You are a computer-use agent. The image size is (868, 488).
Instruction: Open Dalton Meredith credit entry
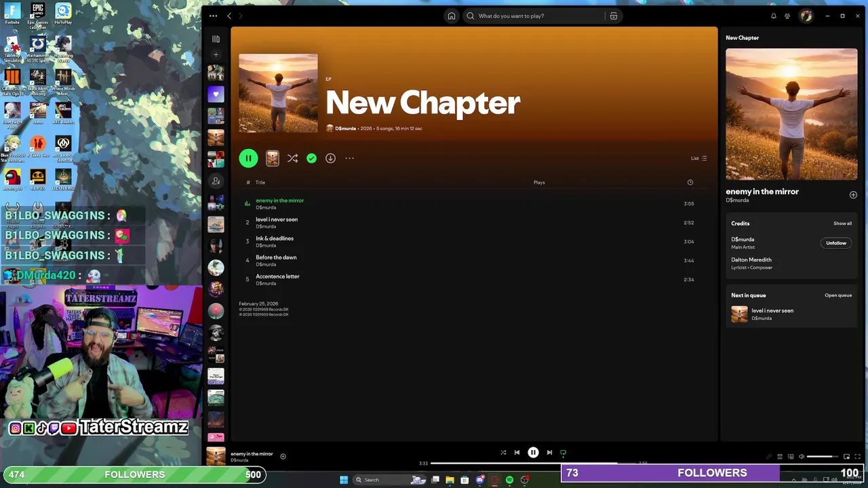coord(751,260)
